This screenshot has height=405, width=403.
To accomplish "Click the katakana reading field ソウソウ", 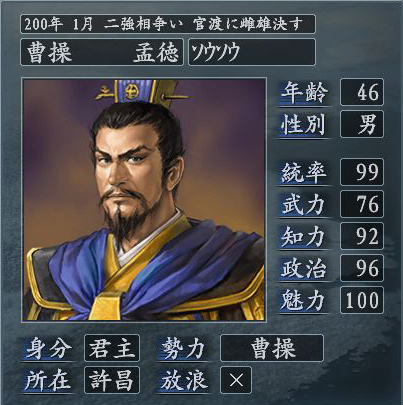I will [252, 52].
